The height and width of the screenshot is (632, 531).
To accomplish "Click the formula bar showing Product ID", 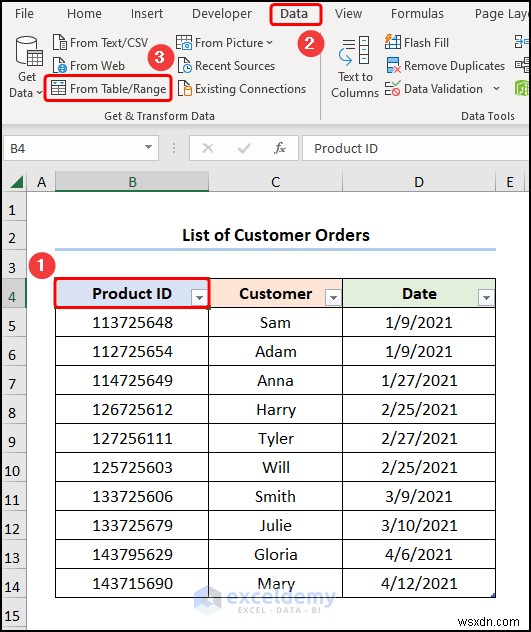I will pos(415,148).
